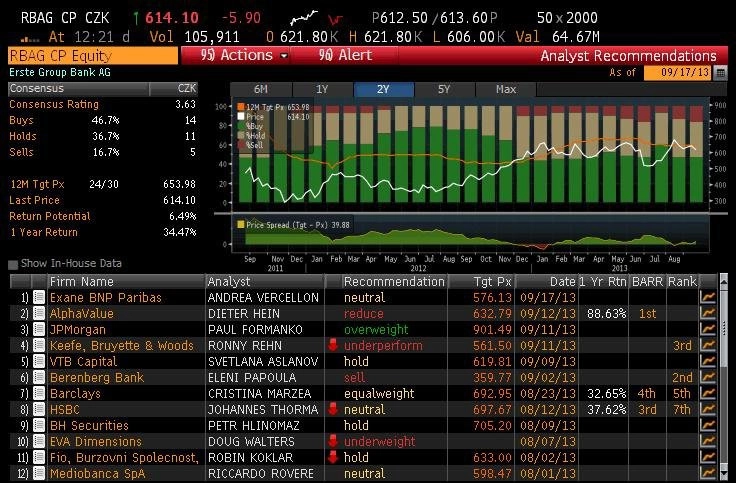Open document icon for AlphaValue row
This screenshot has height=483, width=736.
pos(38,314)
